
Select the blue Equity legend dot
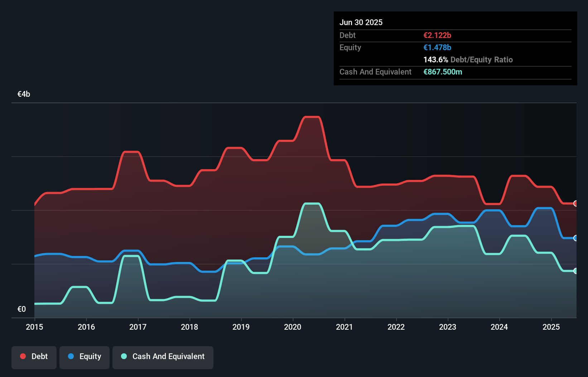point(71,356)
